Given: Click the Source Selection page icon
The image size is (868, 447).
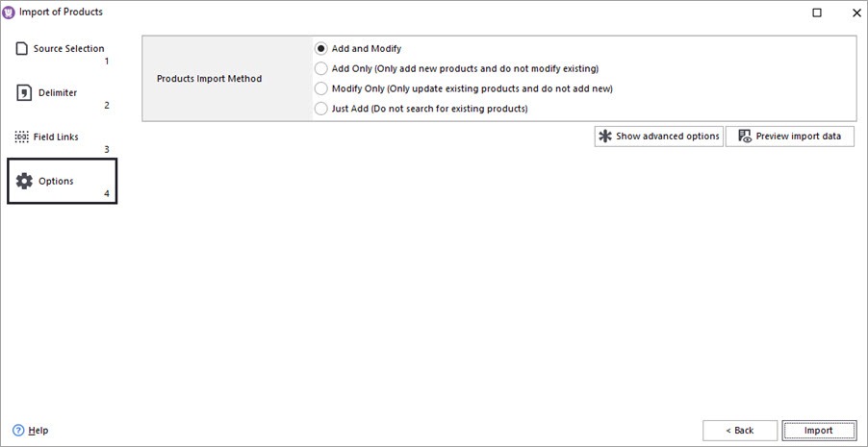Looking at the screenshot, I should (x=22, y=48).
